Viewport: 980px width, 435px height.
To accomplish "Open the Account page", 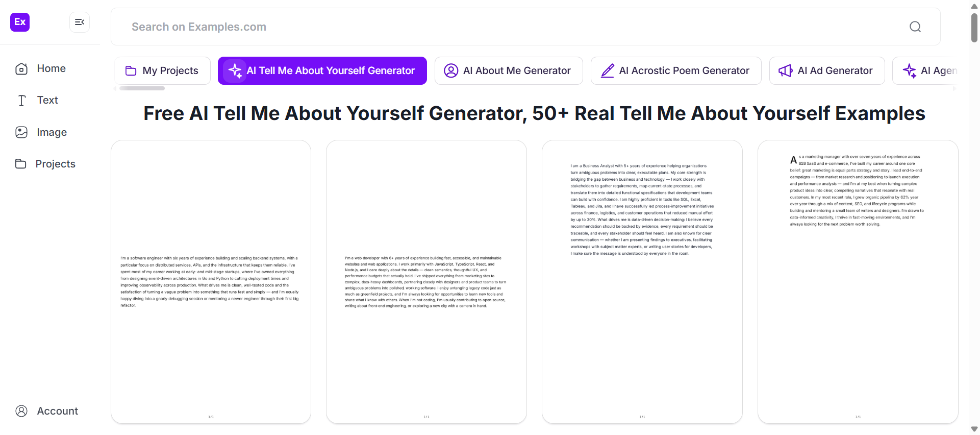I will (x=47, y=411).
